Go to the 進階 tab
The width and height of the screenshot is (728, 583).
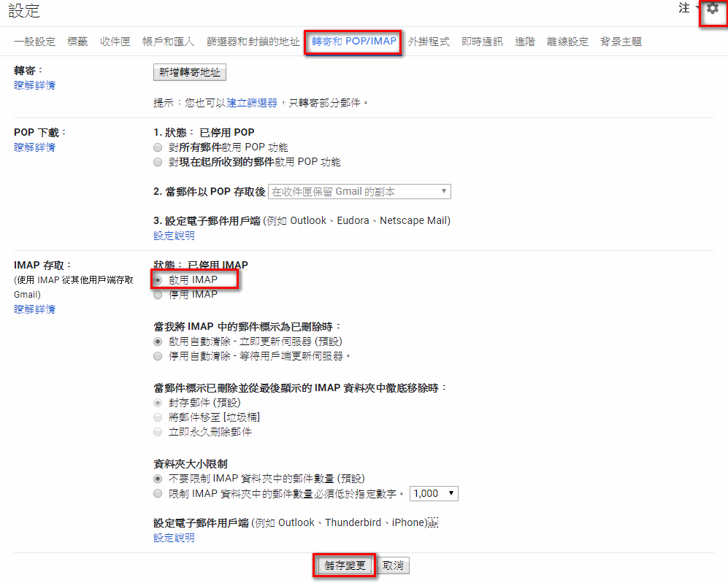pos(525,42)
